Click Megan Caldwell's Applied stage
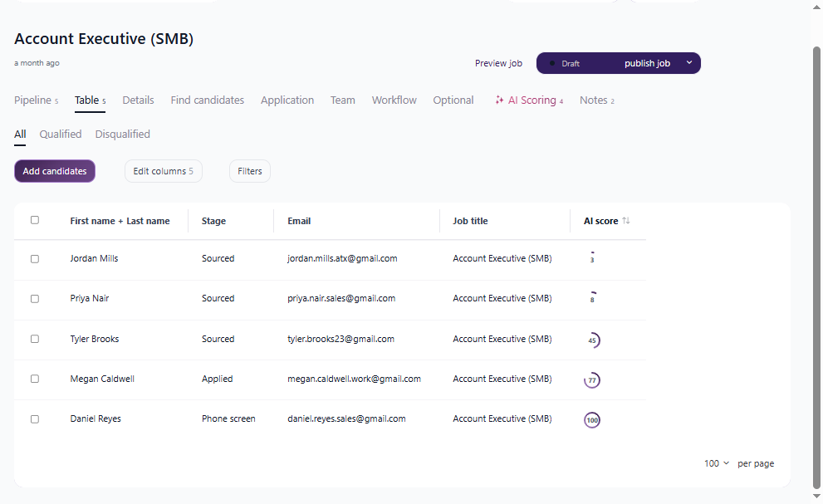Viewport: 823px width, 504px height. (217, 379)
